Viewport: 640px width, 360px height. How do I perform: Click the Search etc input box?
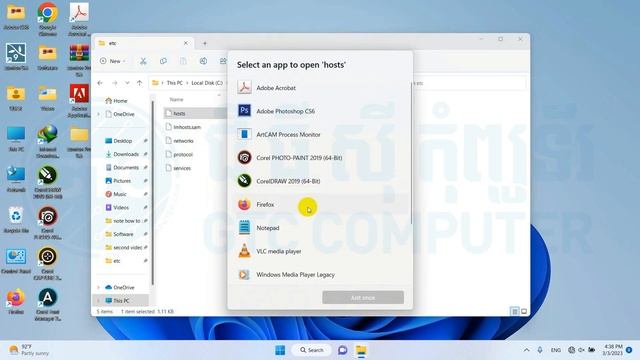(469, 83)
